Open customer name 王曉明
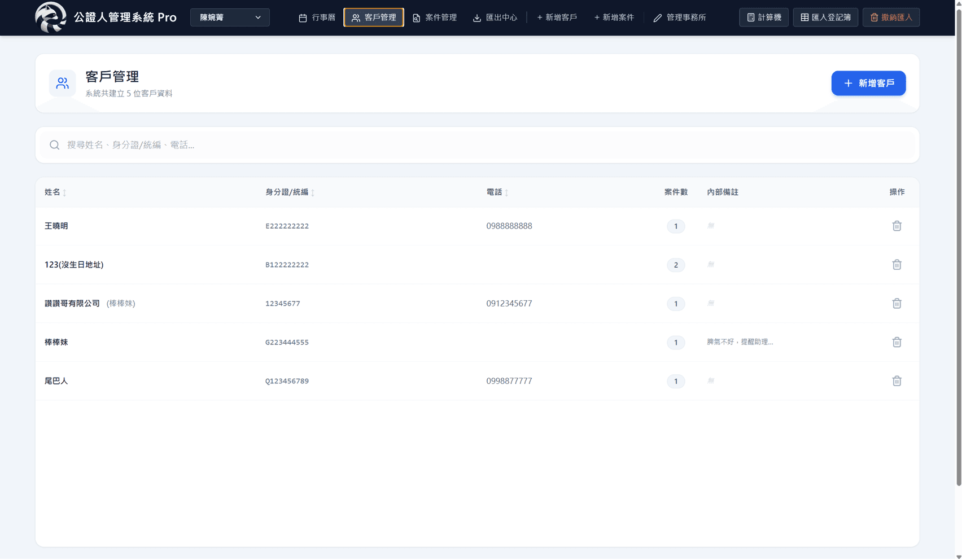Viewport: 962px width, 560px height. pos(56,226)
